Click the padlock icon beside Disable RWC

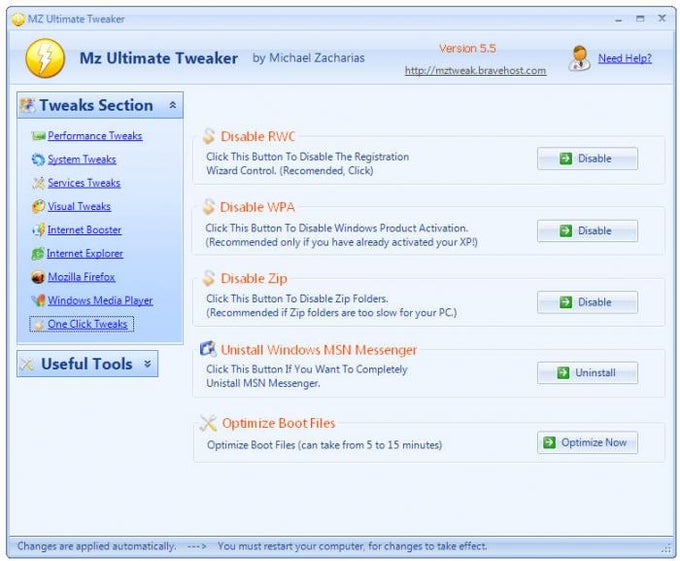[209, 136]
